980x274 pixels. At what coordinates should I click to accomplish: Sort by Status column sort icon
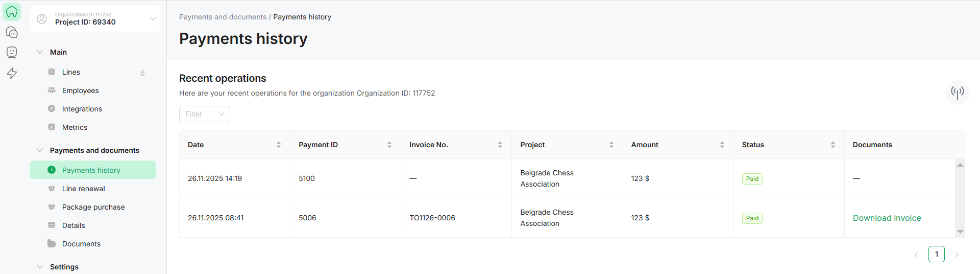coord(833,145)
